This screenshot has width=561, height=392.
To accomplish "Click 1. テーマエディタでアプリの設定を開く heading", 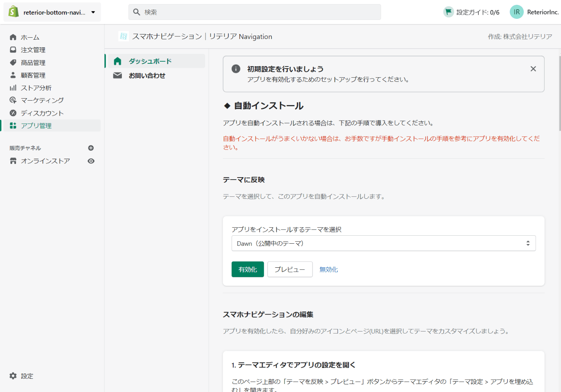I will 293,365.
